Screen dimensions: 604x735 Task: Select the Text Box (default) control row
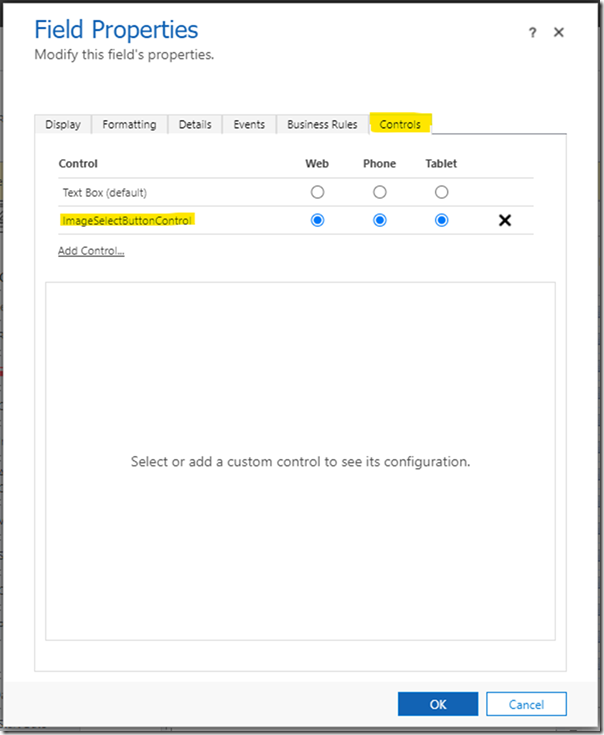click(x=103, y=192)
